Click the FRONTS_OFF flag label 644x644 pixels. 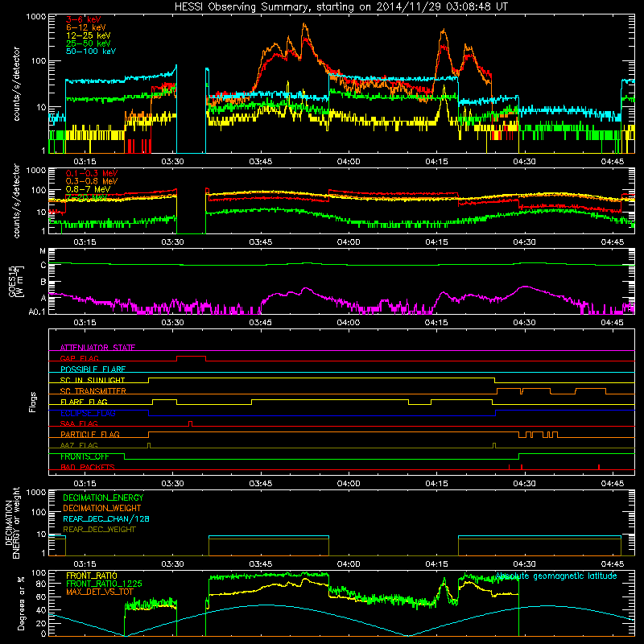[85, 456]
